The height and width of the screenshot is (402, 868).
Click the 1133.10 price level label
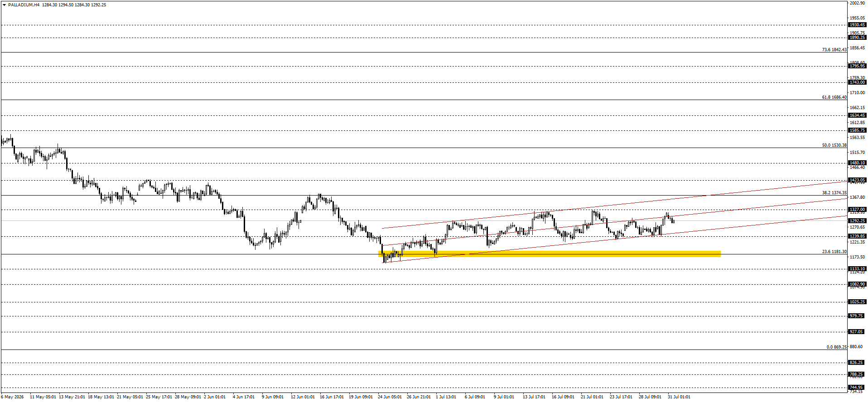click(x=857, y=269)
